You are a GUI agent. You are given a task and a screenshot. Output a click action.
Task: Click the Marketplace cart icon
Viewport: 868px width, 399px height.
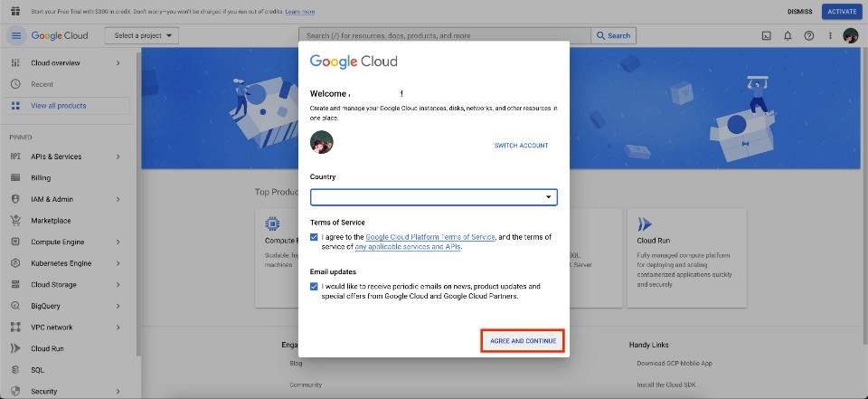click(15, 221)
